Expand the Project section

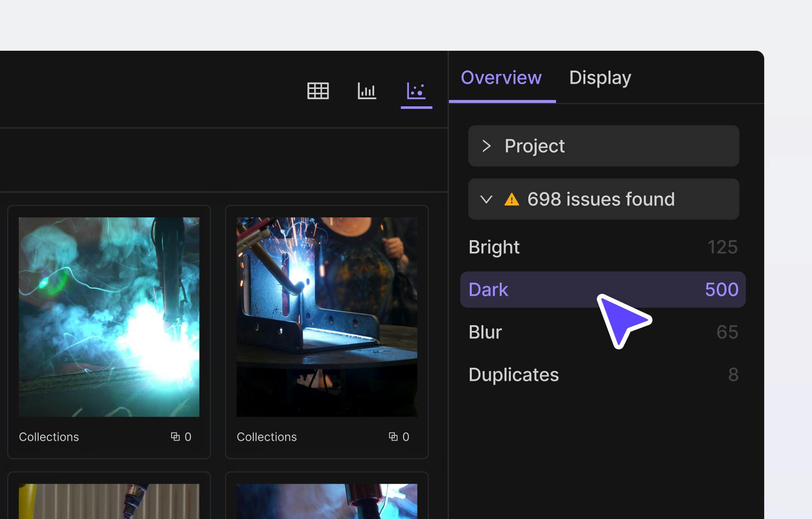tap(603, 146)
